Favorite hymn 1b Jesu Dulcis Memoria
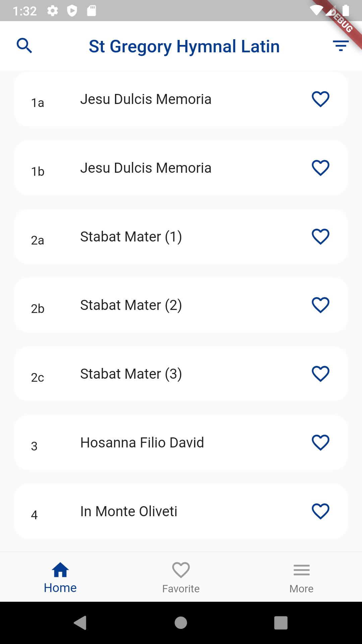This screenshot has height=644, width=362. pyautogui.click(x=320, y=168)
